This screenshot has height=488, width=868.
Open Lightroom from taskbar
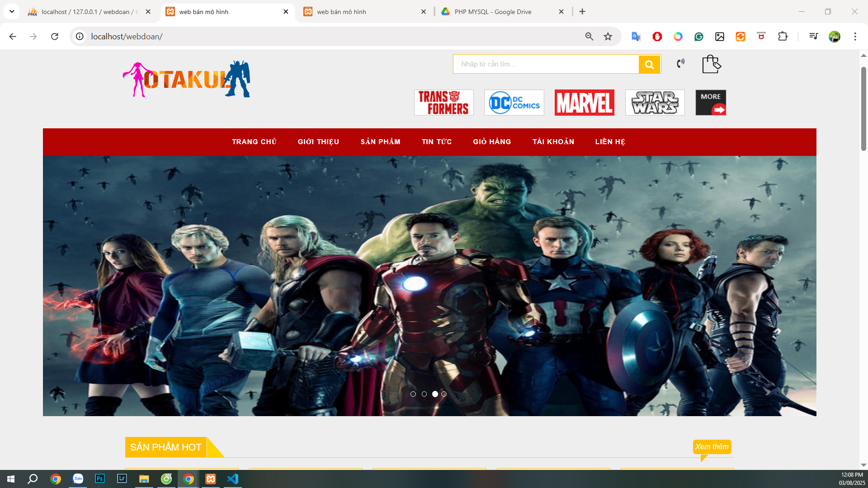122,479
